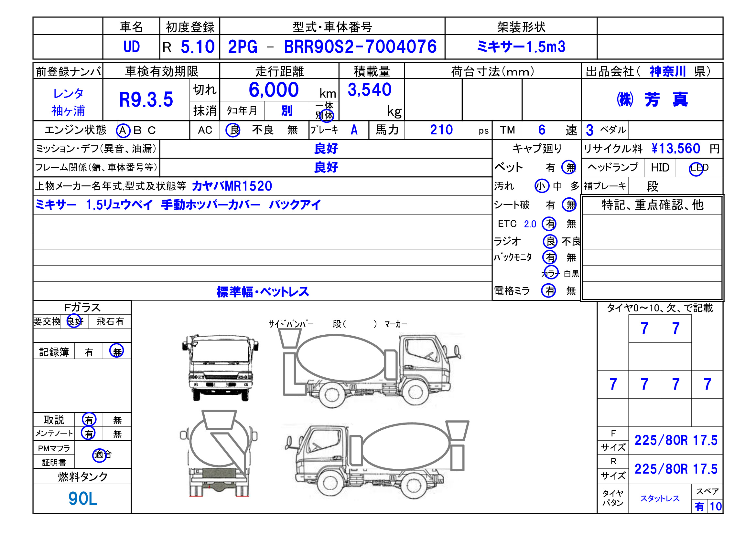Click the 特記、重点確認、他 notes header
756x534 pixels.
652,205
